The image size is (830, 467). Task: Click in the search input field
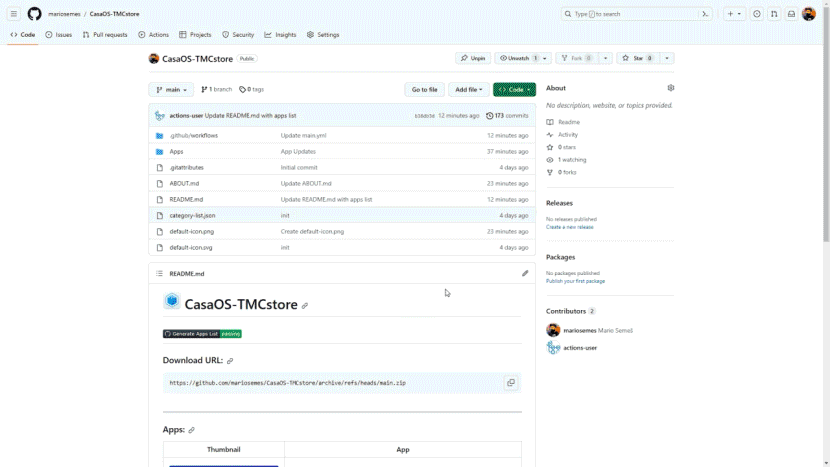tap(630, 14)
